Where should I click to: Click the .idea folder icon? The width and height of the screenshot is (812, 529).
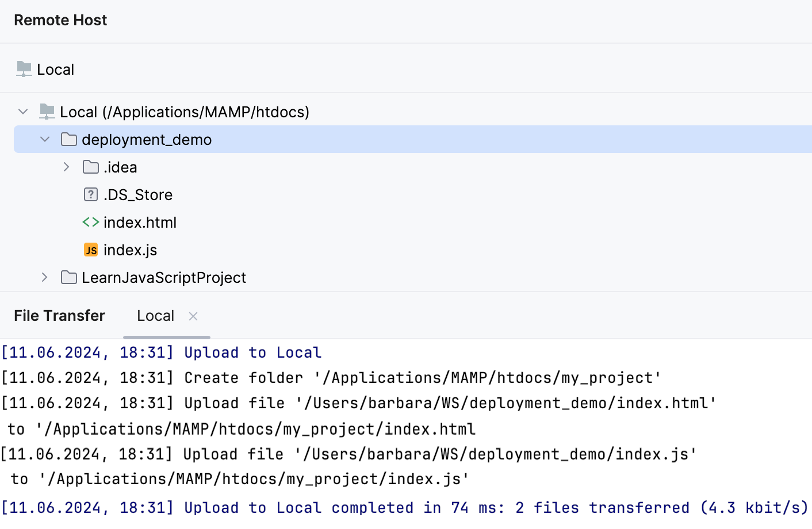click(91, 167)
